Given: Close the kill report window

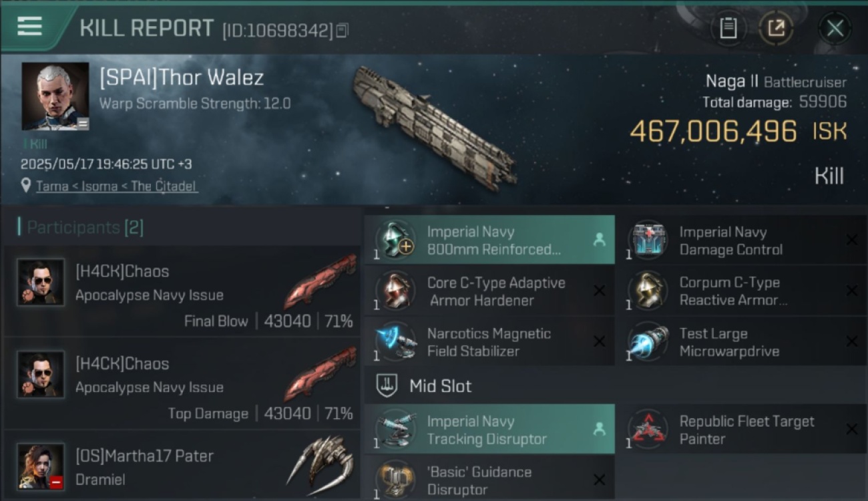Looking at the screenshot, I should pos(835,28).
